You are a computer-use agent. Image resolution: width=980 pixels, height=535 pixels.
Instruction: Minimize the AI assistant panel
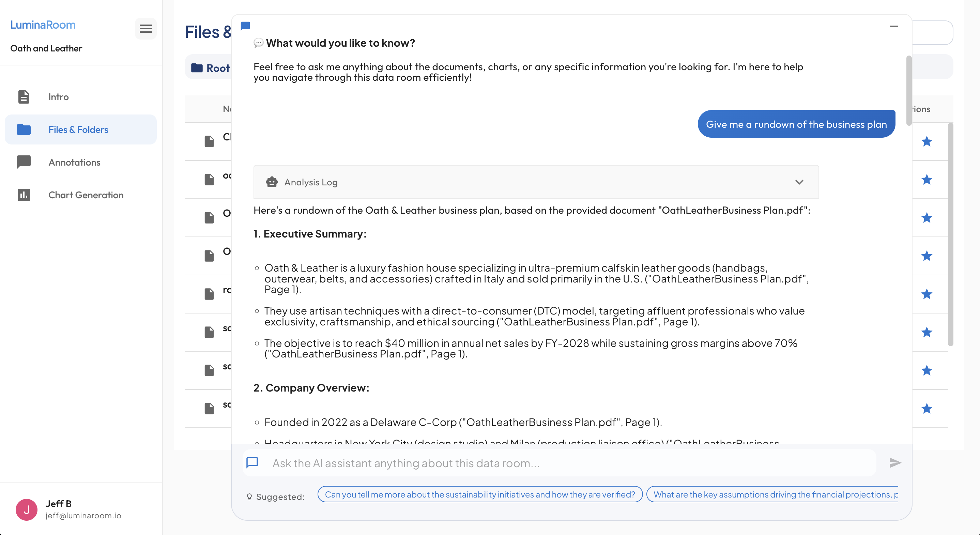point(894,26)
